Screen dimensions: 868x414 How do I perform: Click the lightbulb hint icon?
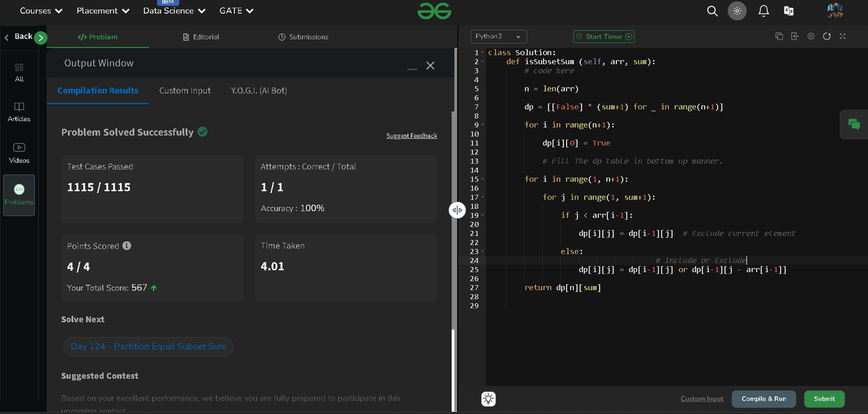coord(488,399)
